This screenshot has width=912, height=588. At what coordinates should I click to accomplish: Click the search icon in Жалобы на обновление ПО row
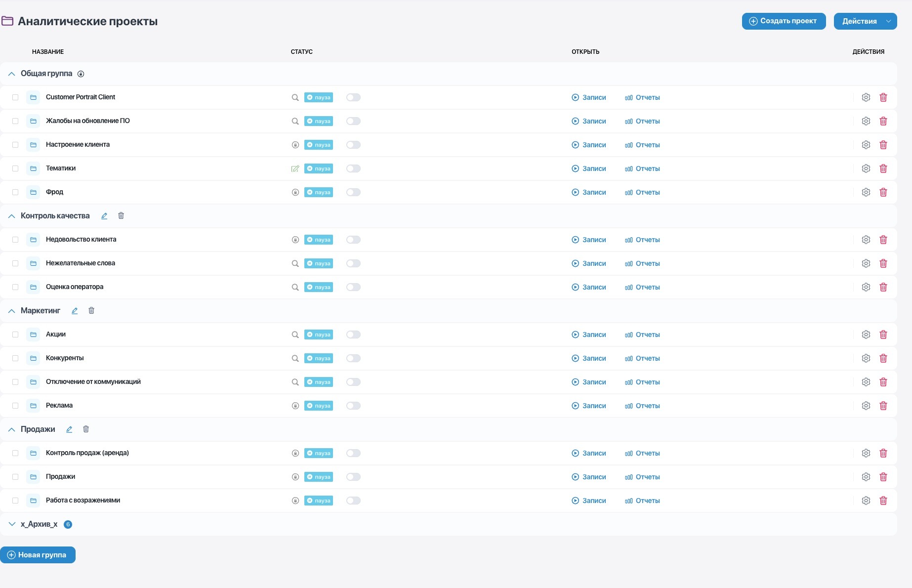(x=295, y=121)
